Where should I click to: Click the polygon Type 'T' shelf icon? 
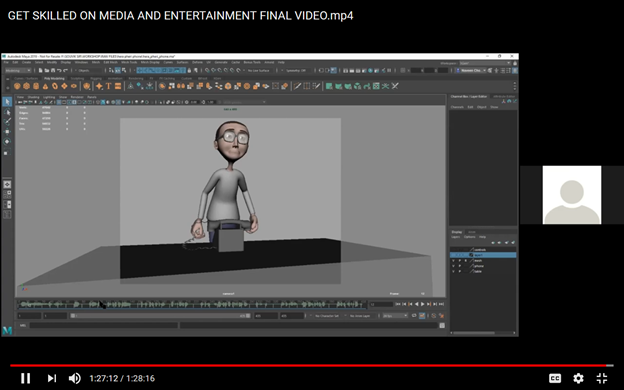[108, 86]
